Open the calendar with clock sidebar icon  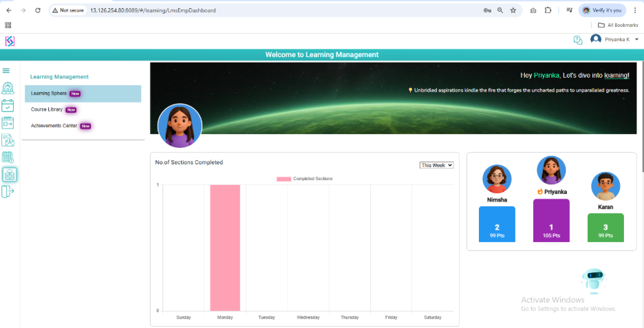8,157
